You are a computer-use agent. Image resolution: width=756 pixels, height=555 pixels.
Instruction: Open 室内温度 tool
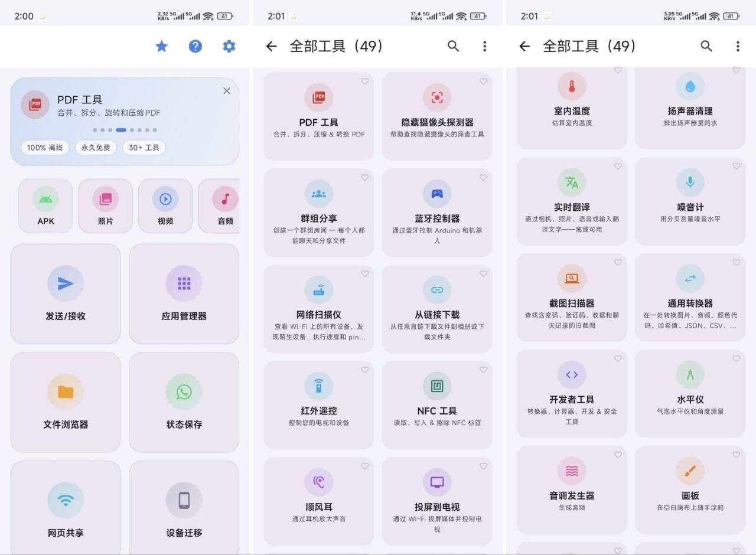[572, 107]
